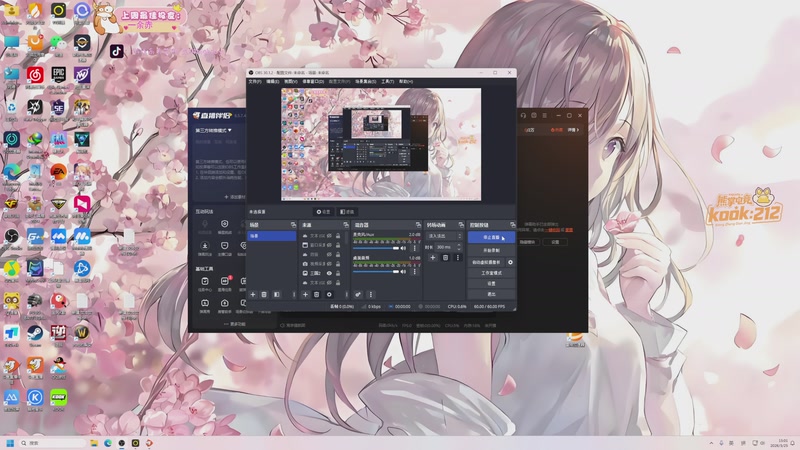800x450 pixels.
Task: Toggle eye visibility of the video capture source
Action: [x=329, y=264]
